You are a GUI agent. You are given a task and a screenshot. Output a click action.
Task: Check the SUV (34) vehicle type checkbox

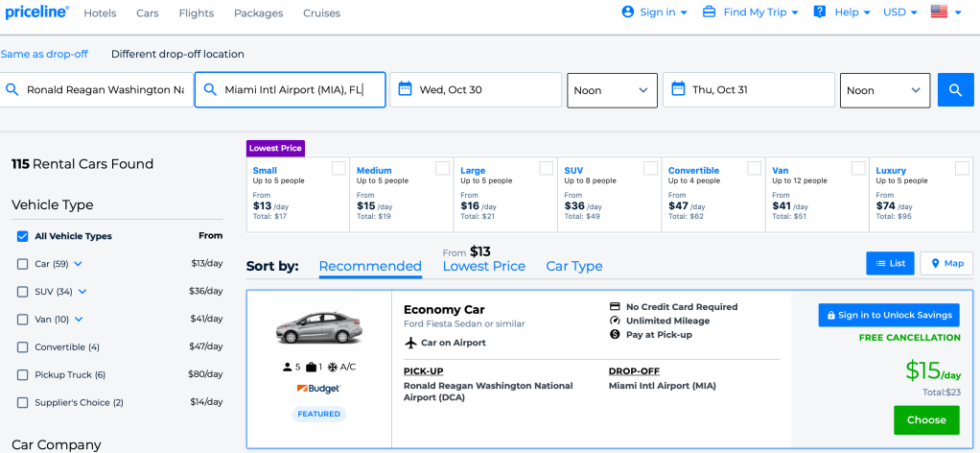pyautogui.click(x=23, y=292)
